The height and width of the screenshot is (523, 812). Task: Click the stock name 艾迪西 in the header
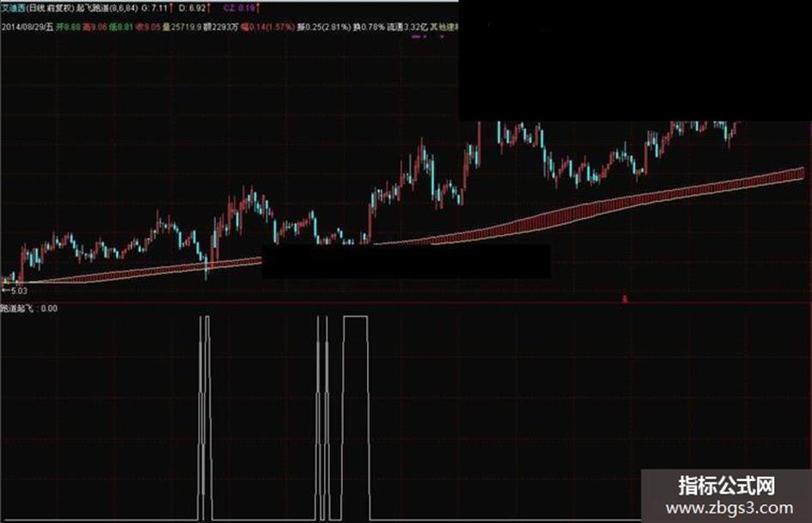pos(13,9)
